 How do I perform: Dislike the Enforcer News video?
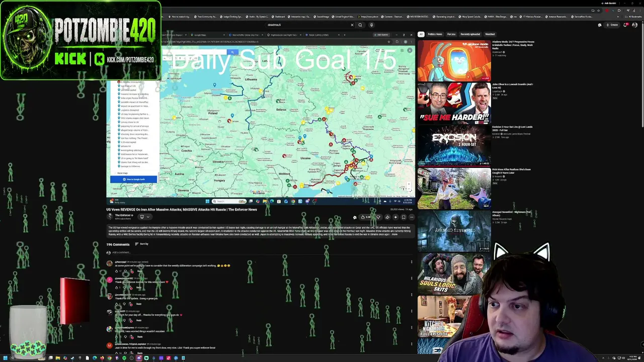click(x=378, y=217)
